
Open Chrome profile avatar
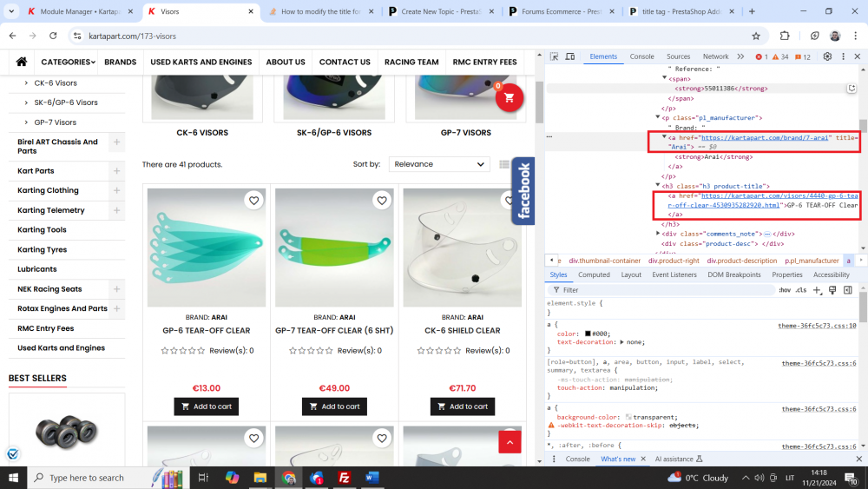(835, 36)
